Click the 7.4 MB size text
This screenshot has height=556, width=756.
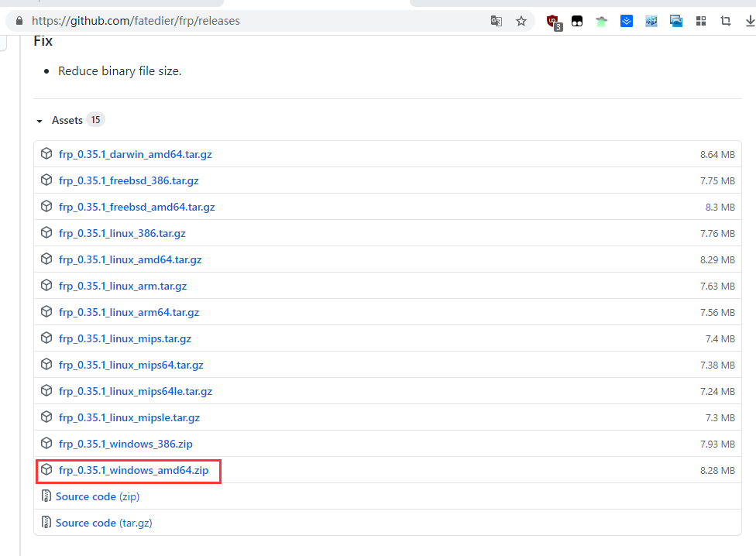tap(720, 339)
